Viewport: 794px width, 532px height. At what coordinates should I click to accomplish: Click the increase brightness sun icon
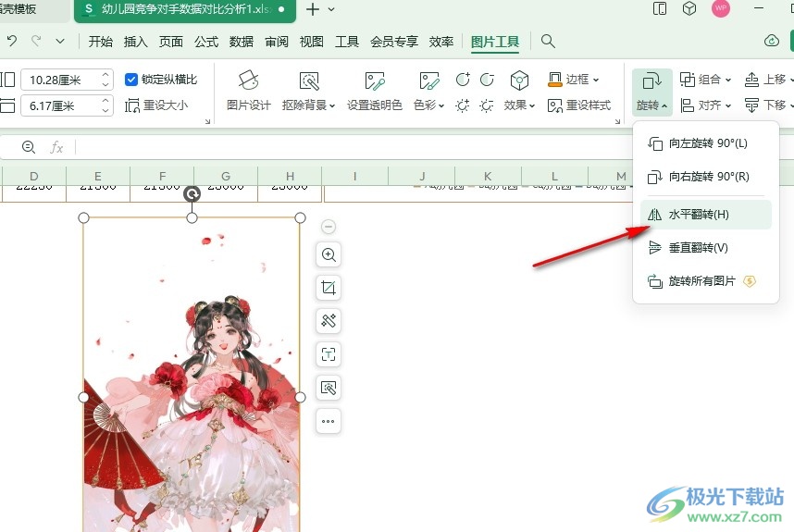463,105
